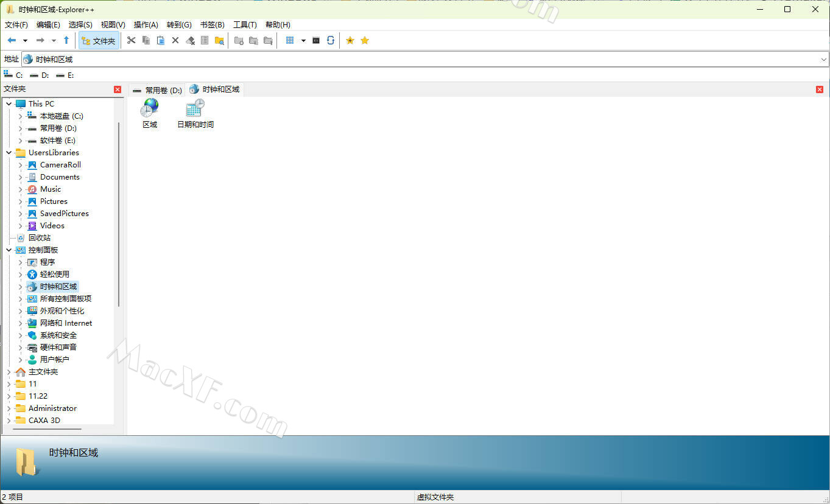Open the folder search icon
This screenshot has height=504, width=830.
pyautogui.click(x=219, y=40)
